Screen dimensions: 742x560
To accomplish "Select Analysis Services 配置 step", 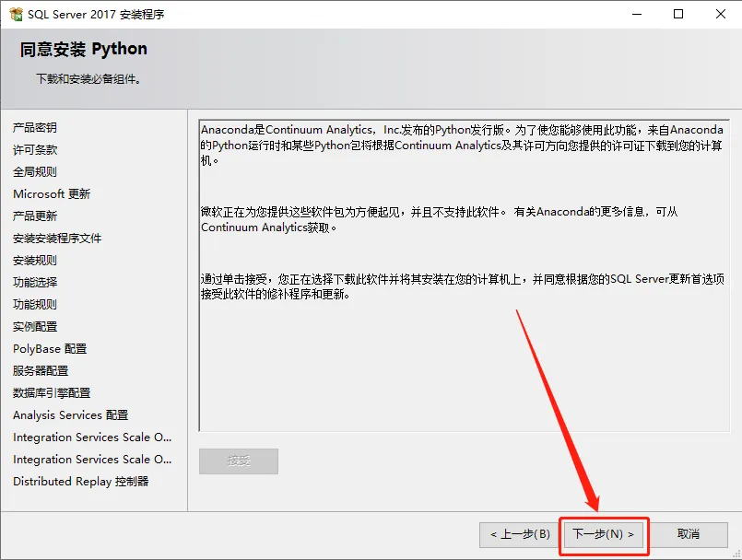I will coord(70,415).
